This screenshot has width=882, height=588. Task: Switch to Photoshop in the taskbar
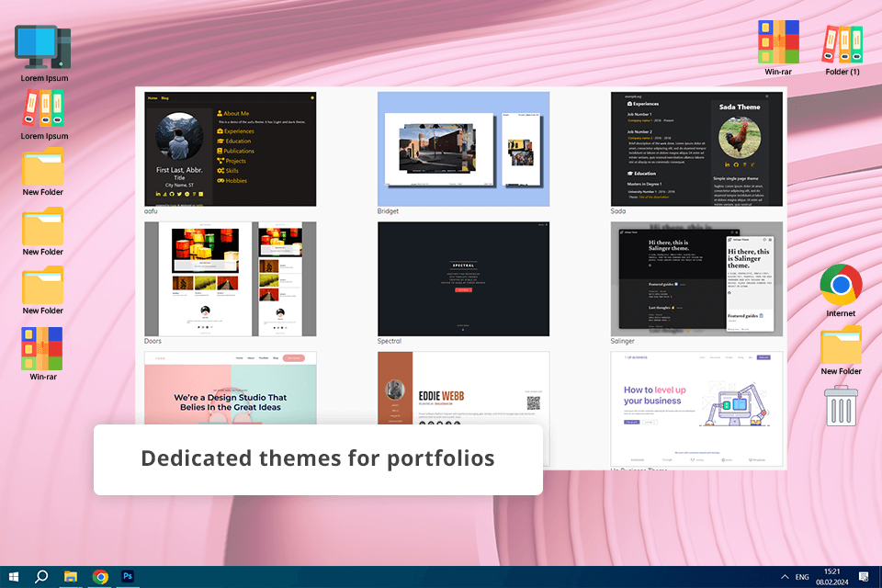click(128, 576)
